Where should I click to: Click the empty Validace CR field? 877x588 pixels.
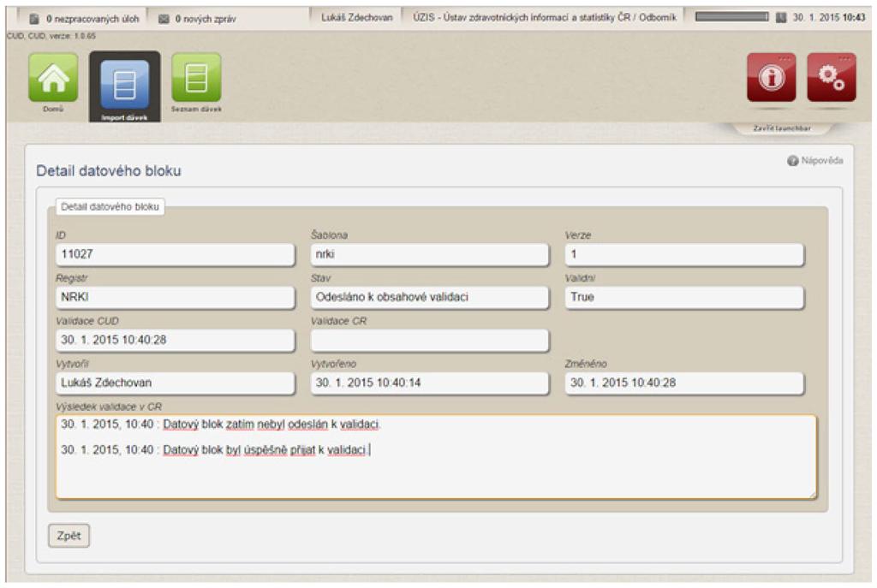tap(430, 341)
